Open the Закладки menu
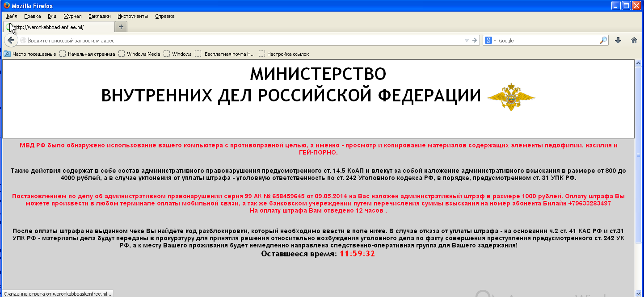The width and height of the screenshot is (644, 297). point(100,16)
